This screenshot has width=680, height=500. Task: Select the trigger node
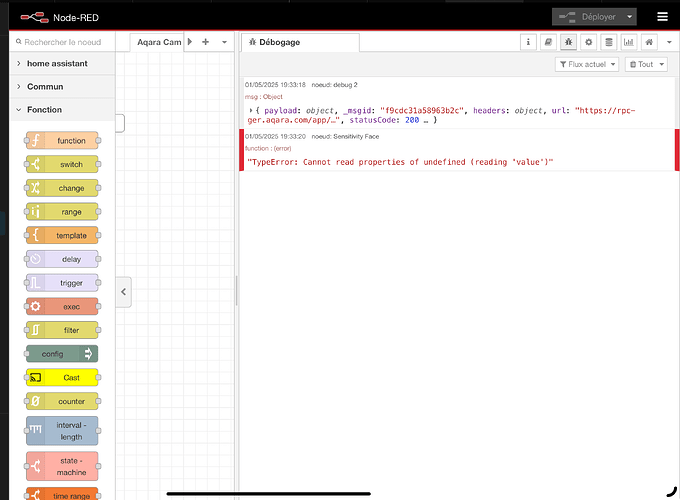click(62, 283)
